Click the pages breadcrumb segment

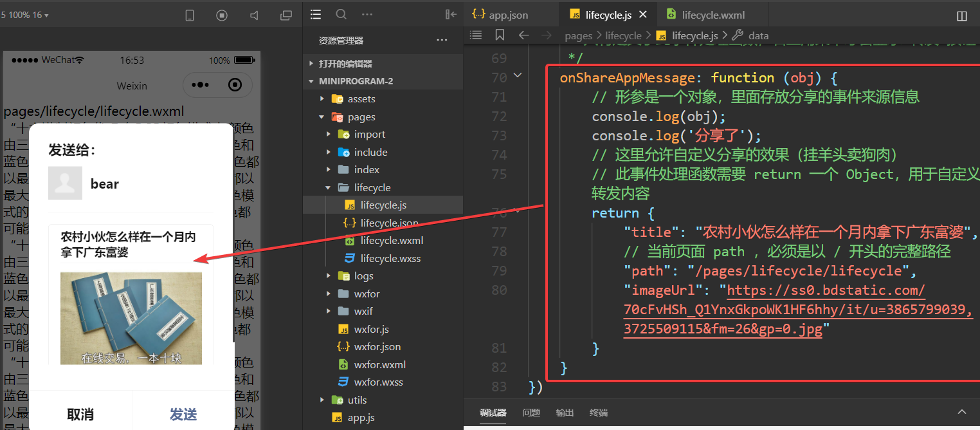(x=579, y=36)
